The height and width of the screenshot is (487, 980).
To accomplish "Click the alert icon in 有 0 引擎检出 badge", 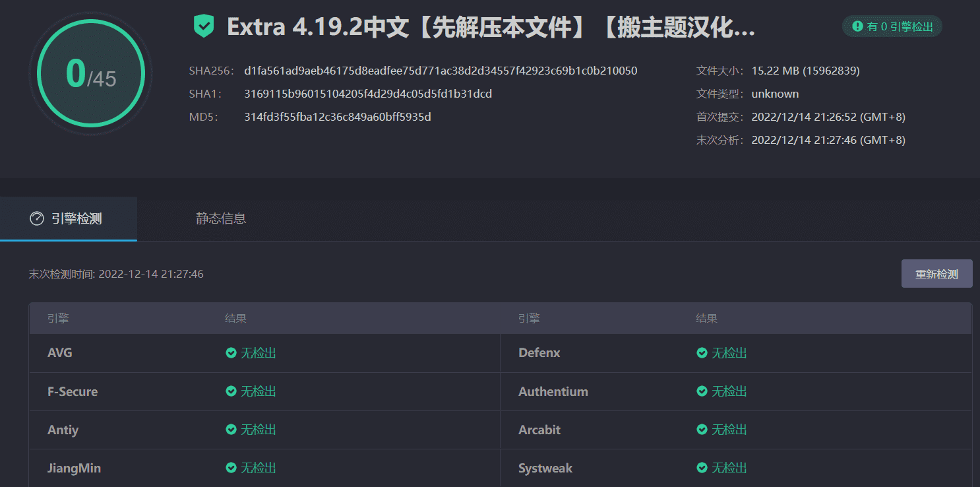I will coord(857,26).
